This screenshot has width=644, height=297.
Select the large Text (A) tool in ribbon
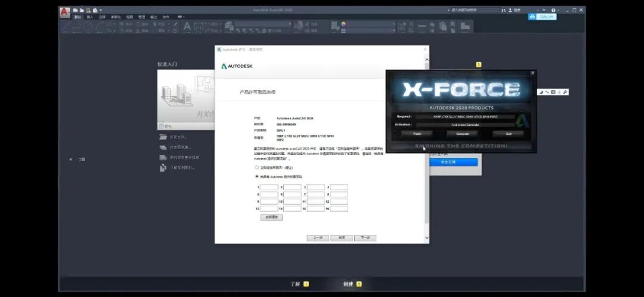(187, 27)
